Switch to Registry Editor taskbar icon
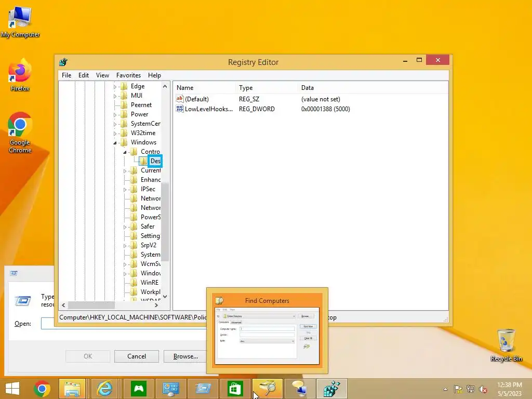532x399 pixels. (332, 389)
